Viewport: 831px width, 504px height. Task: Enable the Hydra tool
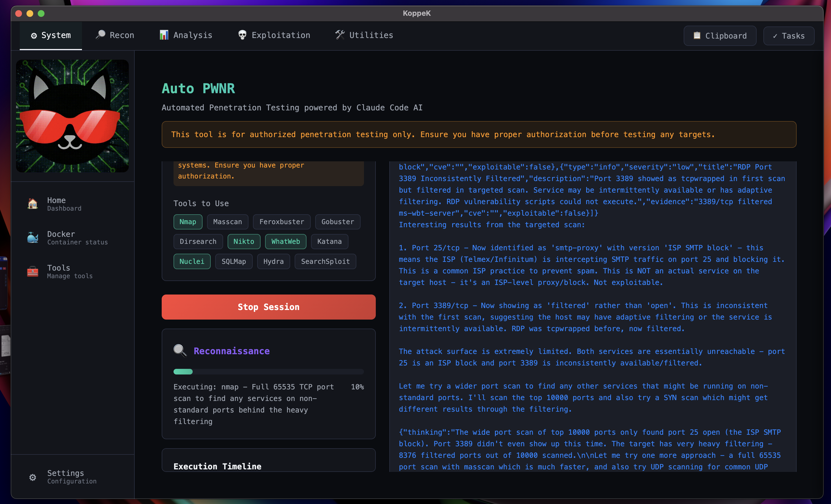pyautogui.click(x=273, y=261)
